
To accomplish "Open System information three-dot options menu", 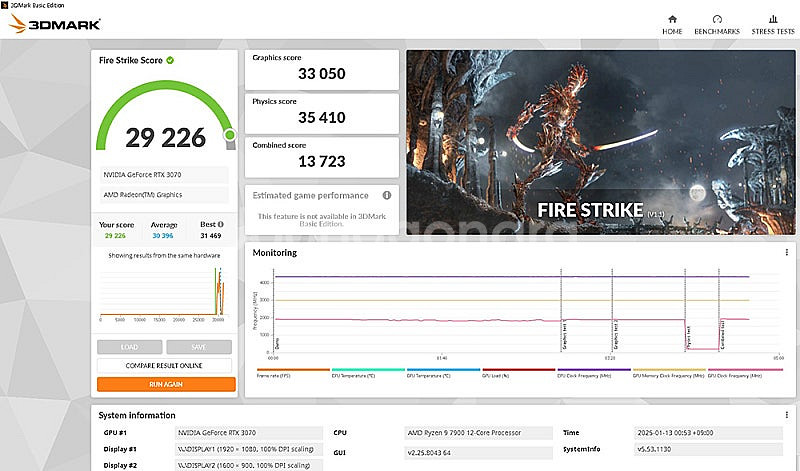I will pos(786,415).
